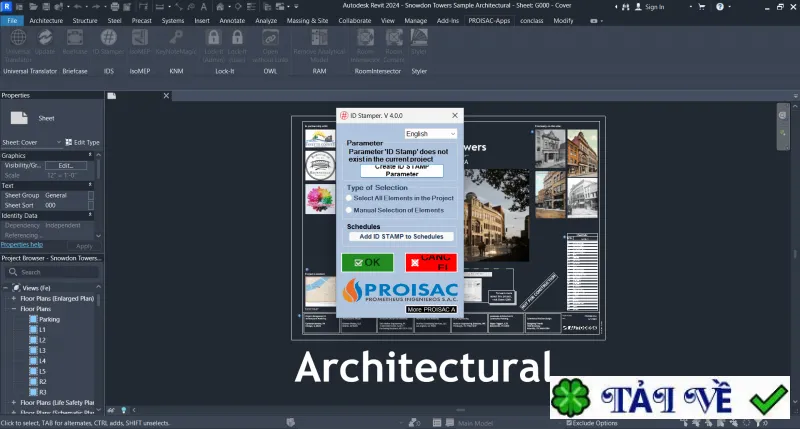Viewport: 800px width, 429px height.
Task: Open the Properties help link
Action: pos(22,245)
